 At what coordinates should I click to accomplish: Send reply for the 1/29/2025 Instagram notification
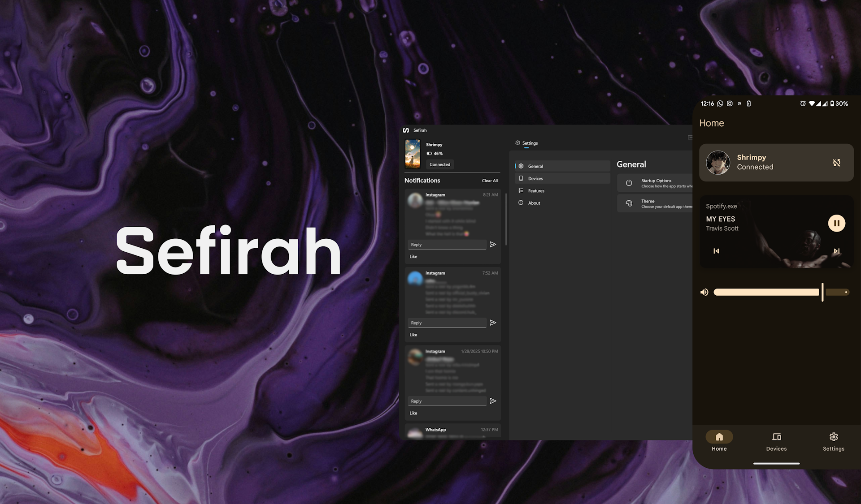point(493,401)
